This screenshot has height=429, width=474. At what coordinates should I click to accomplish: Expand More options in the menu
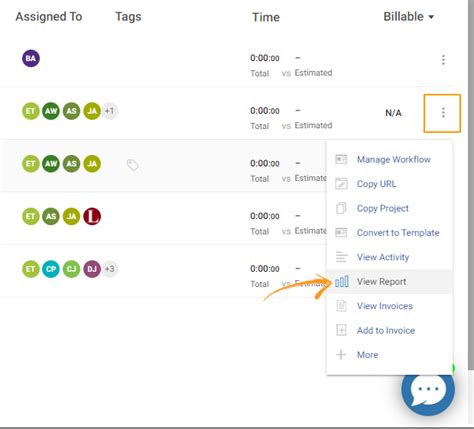tap(367, 355)
